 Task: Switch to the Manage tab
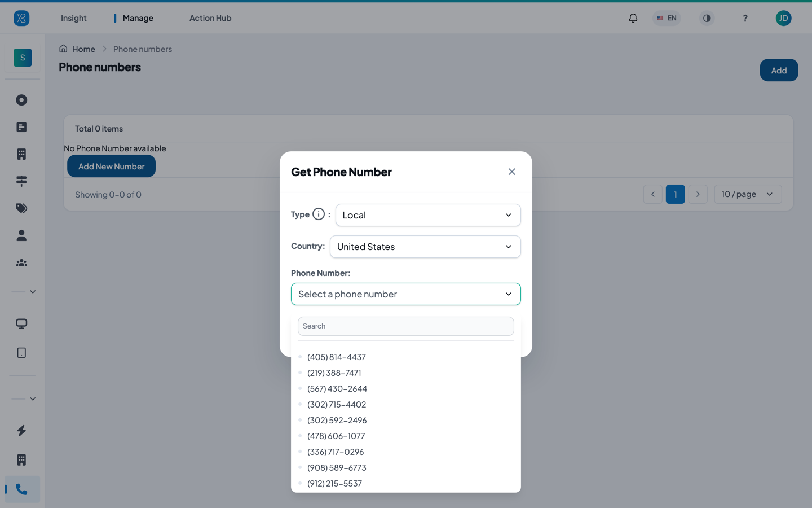point(138,18)
